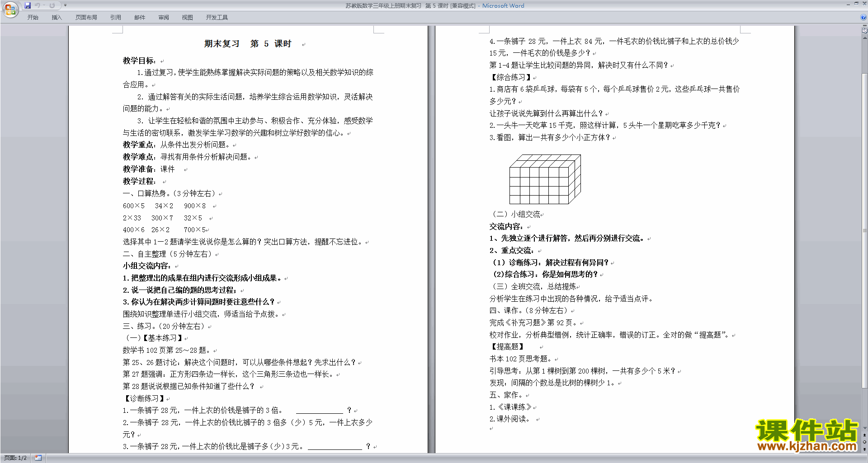This screenshot has height=463, width=868.
Task: Click the macro recording icon in status bar
Action: coord(38,458)
